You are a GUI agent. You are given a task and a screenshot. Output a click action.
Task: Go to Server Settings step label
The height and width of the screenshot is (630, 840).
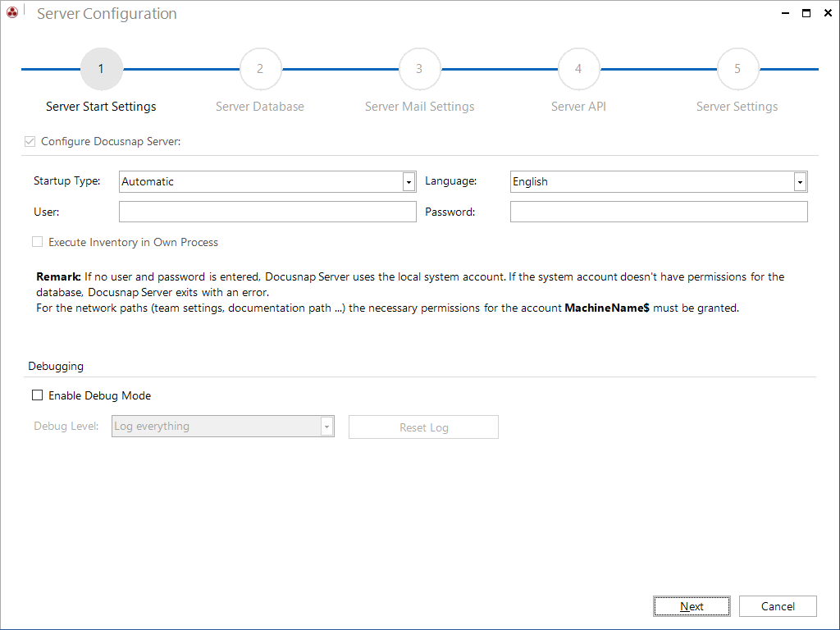(x=737, y=107)
